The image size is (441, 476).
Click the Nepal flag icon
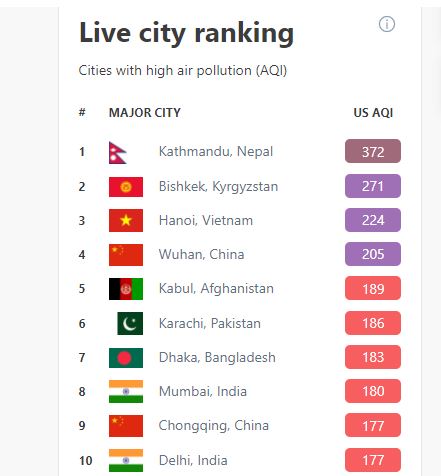pyautogui.click(x=118, y=153)
